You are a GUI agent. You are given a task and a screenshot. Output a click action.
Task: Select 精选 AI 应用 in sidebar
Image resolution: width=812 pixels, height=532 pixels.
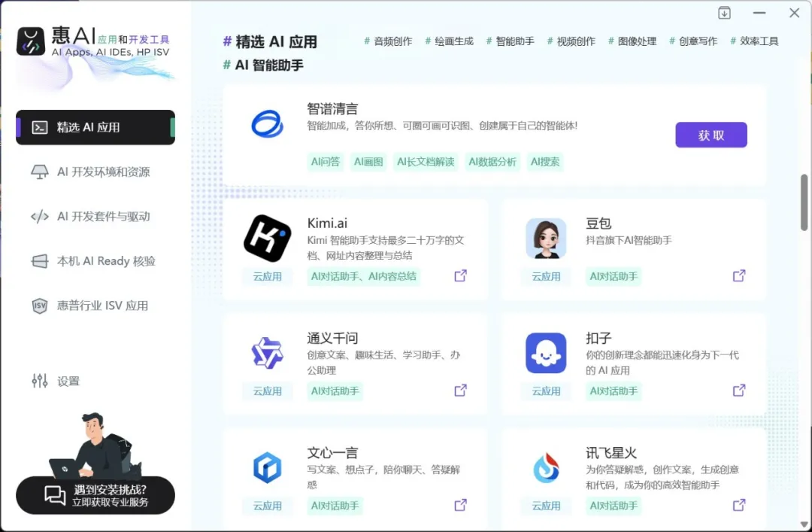point(95,128)
